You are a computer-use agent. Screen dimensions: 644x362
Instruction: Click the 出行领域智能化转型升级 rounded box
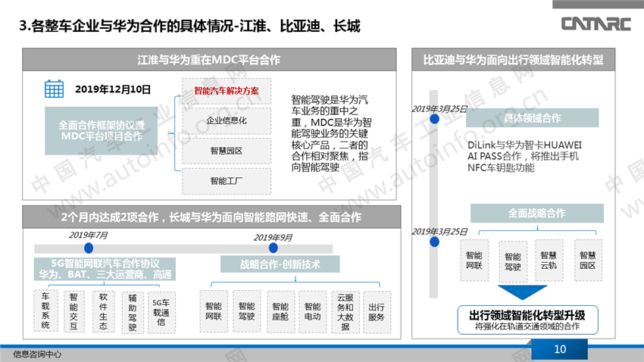[528, 320]
